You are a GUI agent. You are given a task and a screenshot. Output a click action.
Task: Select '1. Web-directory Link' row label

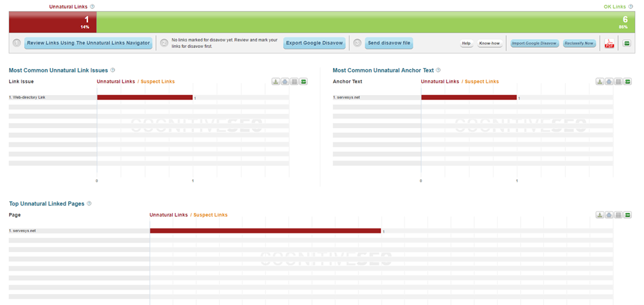coord(27,97)
